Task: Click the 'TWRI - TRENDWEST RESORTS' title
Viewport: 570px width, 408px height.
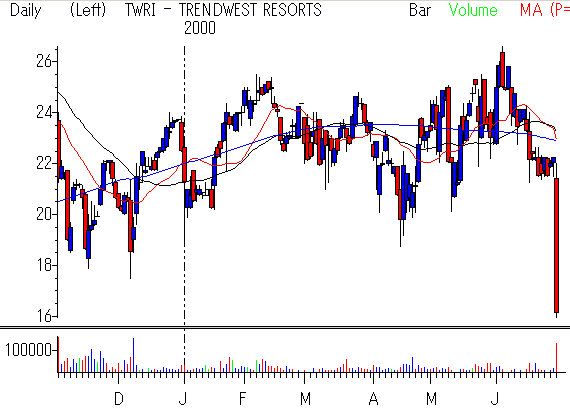Action: (x=223, y=10)
